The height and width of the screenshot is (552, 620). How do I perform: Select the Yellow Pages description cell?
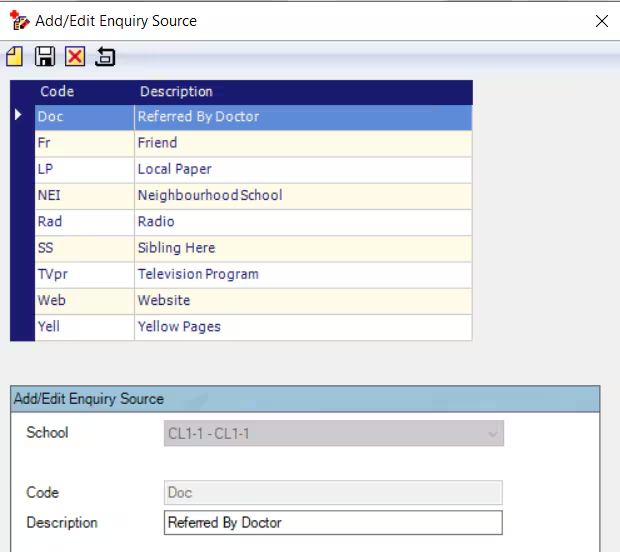[303, 327]
